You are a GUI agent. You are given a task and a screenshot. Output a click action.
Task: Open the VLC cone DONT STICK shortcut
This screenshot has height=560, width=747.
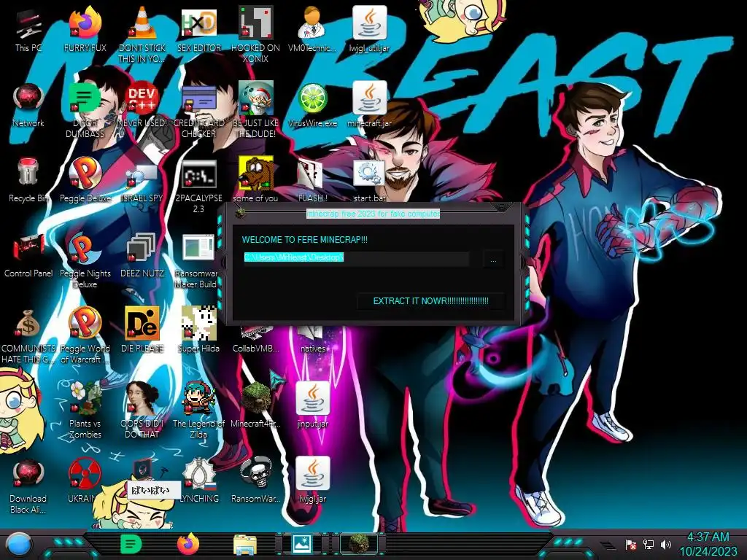tap(142, 34)
